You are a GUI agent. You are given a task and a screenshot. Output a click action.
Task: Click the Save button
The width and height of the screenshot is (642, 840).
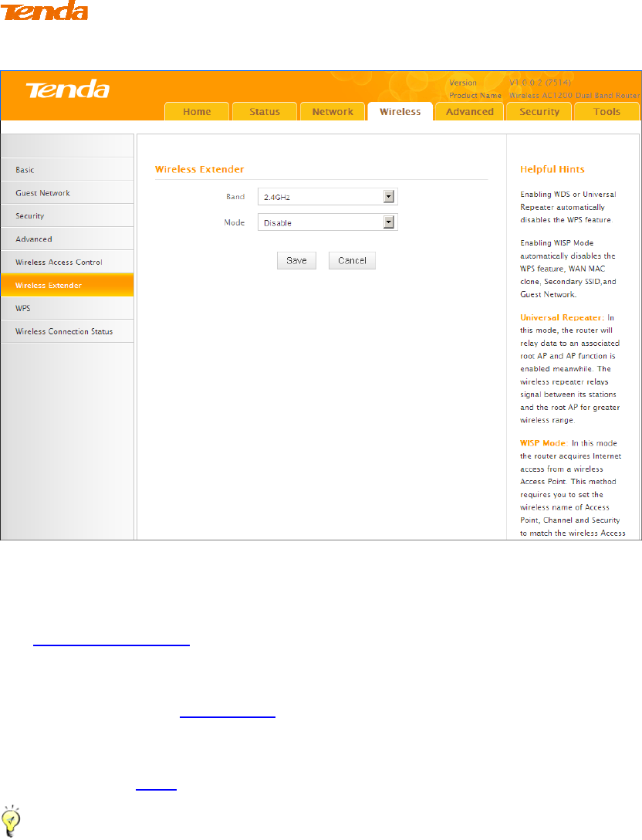tap(296, 260)
